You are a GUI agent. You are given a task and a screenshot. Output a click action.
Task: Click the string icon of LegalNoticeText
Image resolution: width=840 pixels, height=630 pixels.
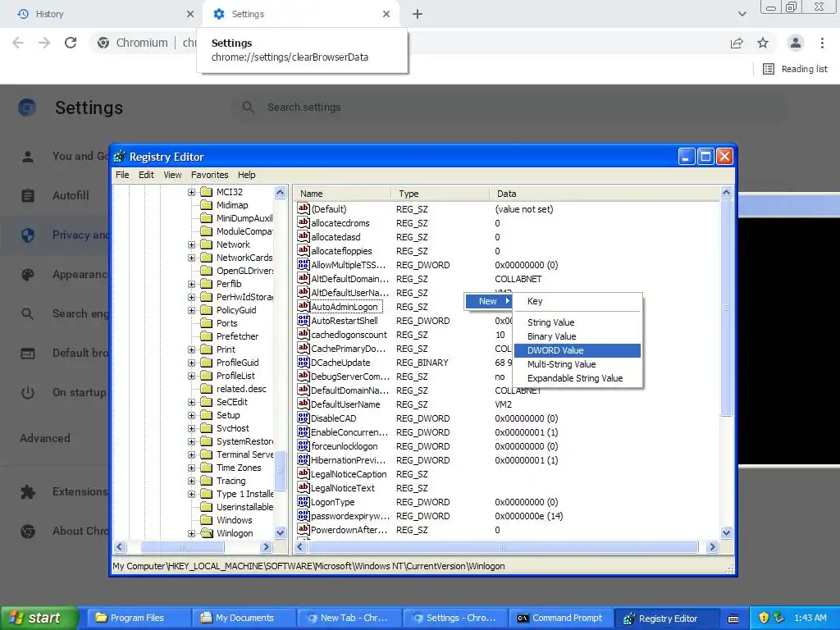304,487
